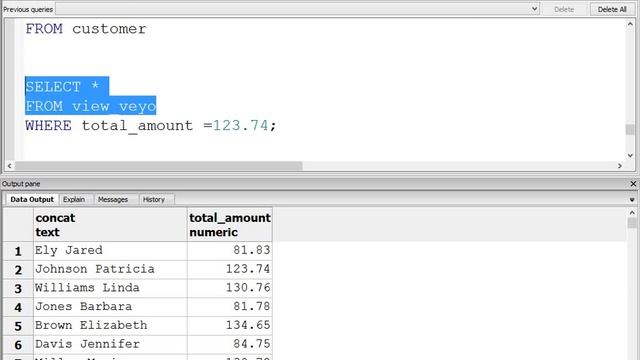Select row 2 header in results
This screenshot has height=360, width=640.
[18, 270]
